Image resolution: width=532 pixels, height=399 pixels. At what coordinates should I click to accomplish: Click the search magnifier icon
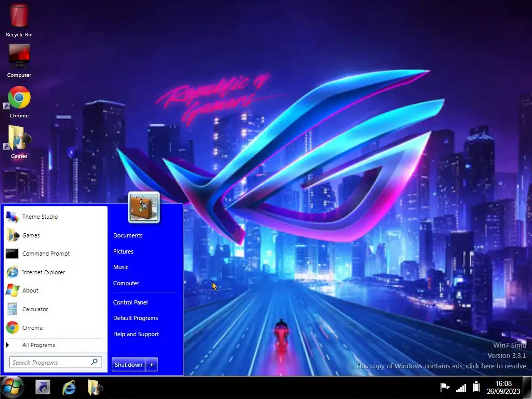tap(95, 362)
